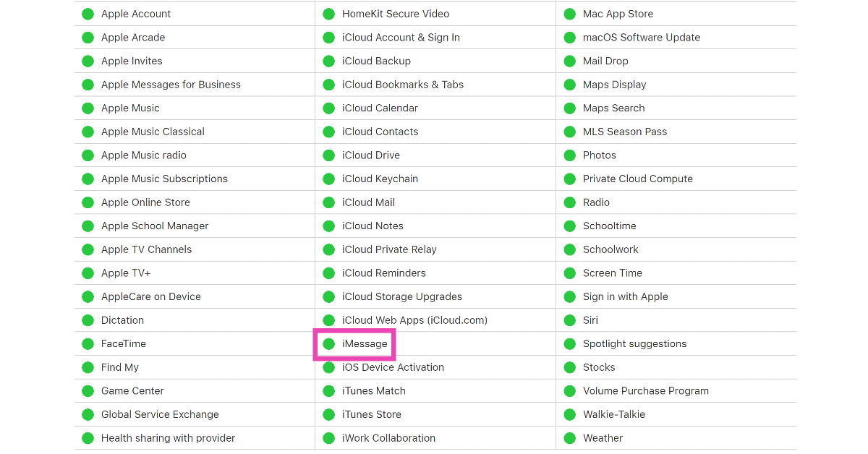Select the Mail Drop entry
Viewport: 868px width, 454px height.
coord(605,61)
